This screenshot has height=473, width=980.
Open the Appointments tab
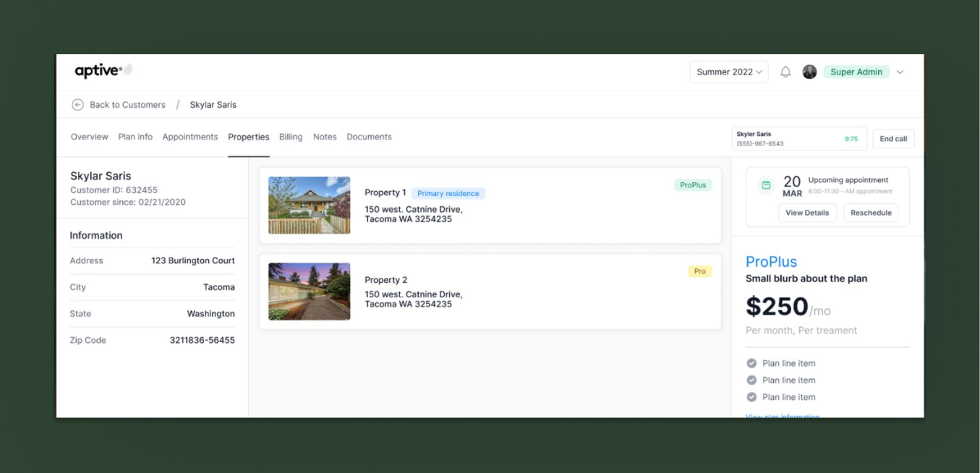point(189,137)
